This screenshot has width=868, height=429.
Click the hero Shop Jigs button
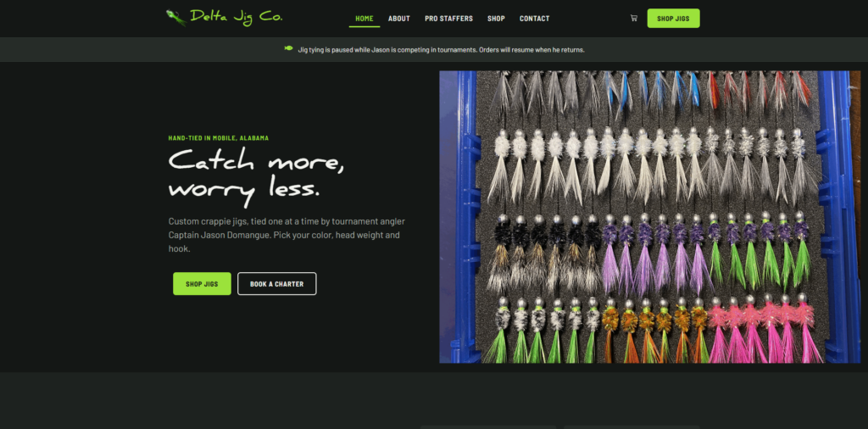202,283
